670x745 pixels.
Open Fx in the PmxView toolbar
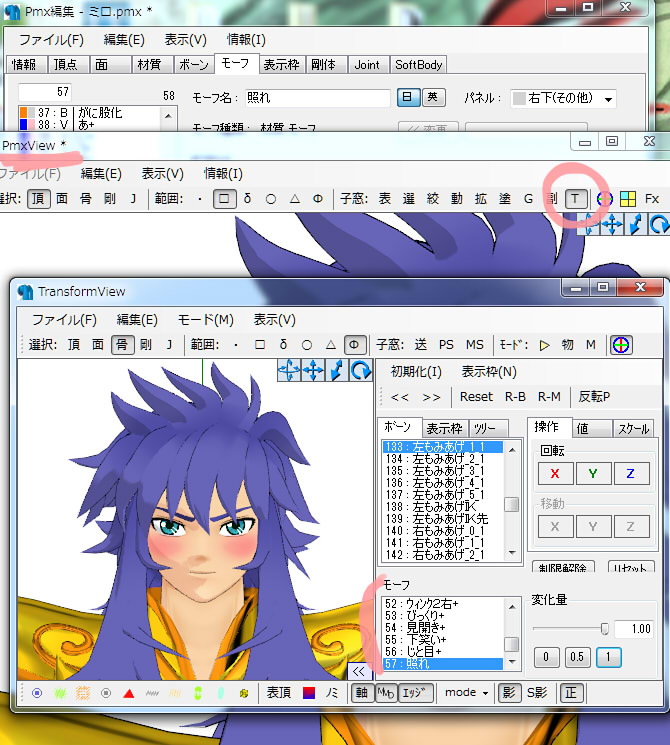(x=652, y=199)
